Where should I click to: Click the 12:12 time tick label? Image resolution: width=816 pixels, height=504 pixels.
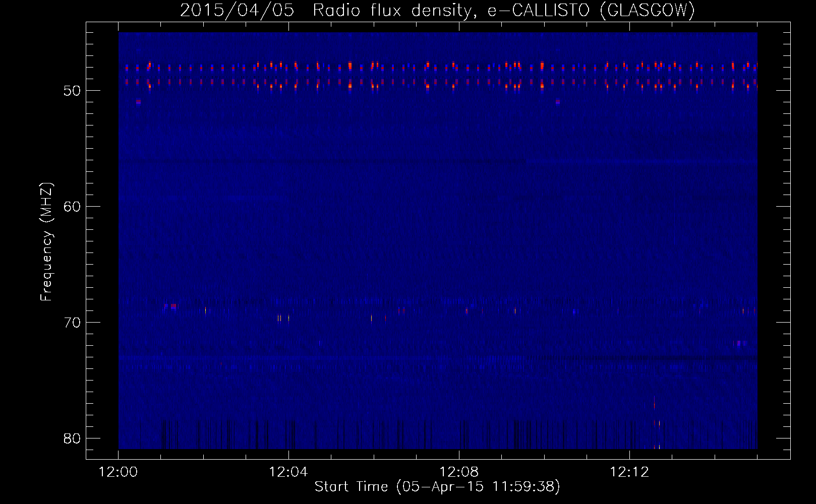(629, 472)
